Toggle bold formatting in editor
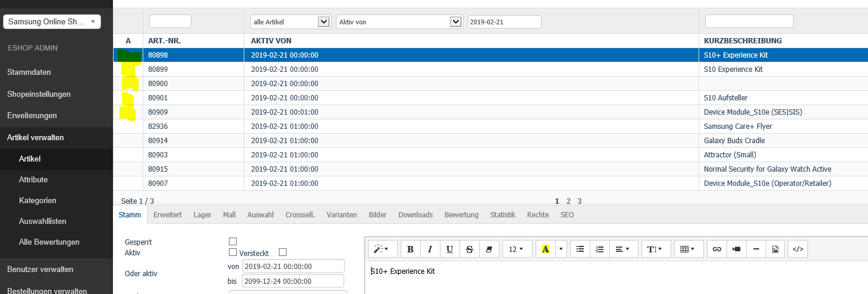Viewport: 868px width, 294px height. (x=410, y=249)
